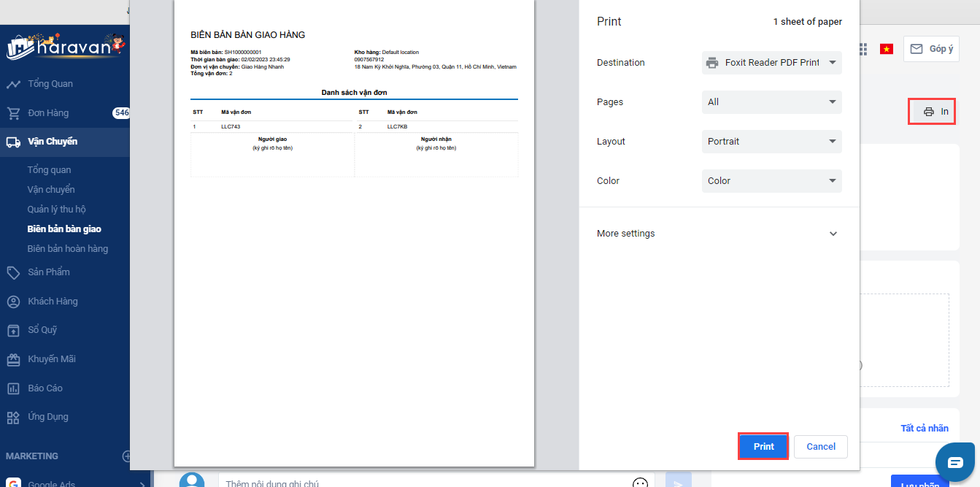
Task: Click waybill code LLC7KB in the preview
Action: pos(397,127)
